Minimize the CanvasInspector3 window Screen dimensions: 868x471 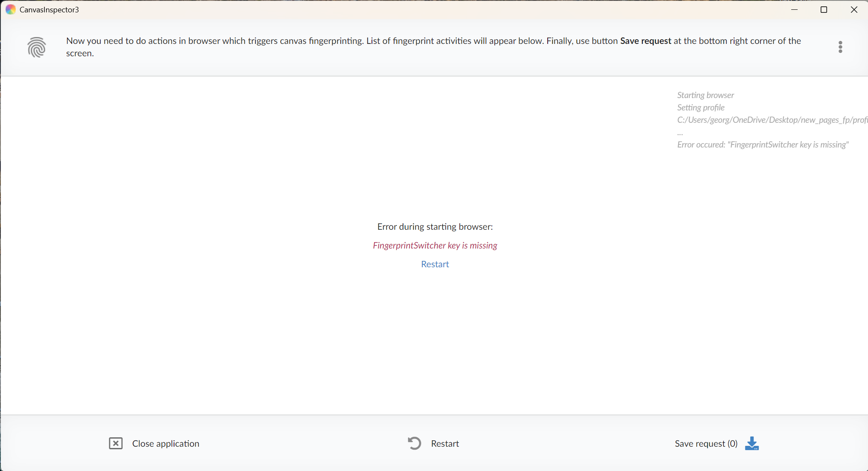click(x=794, y=9)
